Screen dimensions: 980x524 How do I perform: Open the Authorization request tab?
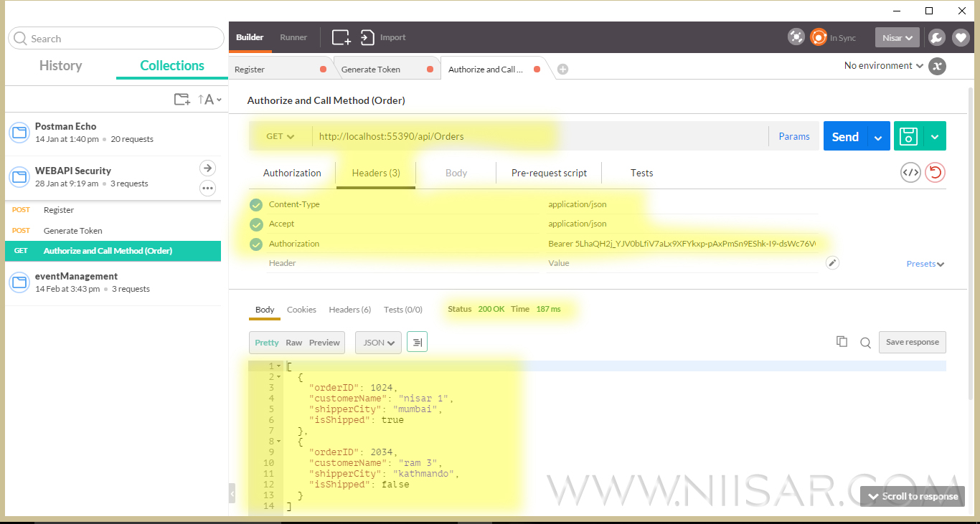[292, 173]
